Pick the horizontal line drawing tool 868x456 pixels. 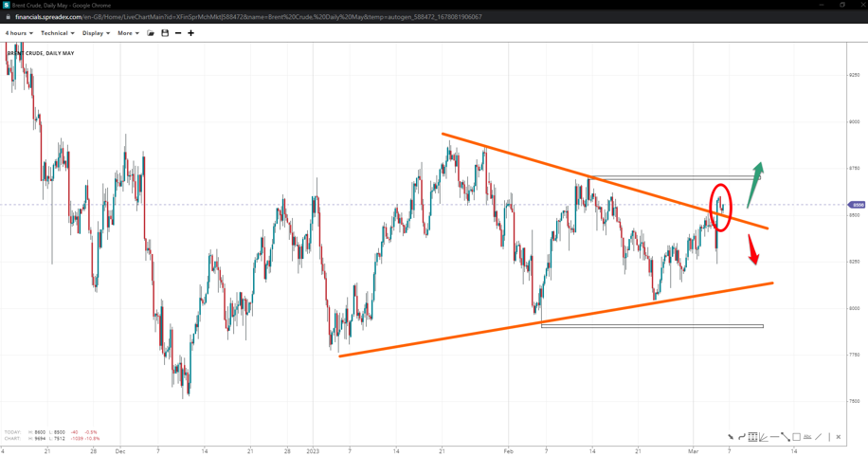(x=774, y=437)
